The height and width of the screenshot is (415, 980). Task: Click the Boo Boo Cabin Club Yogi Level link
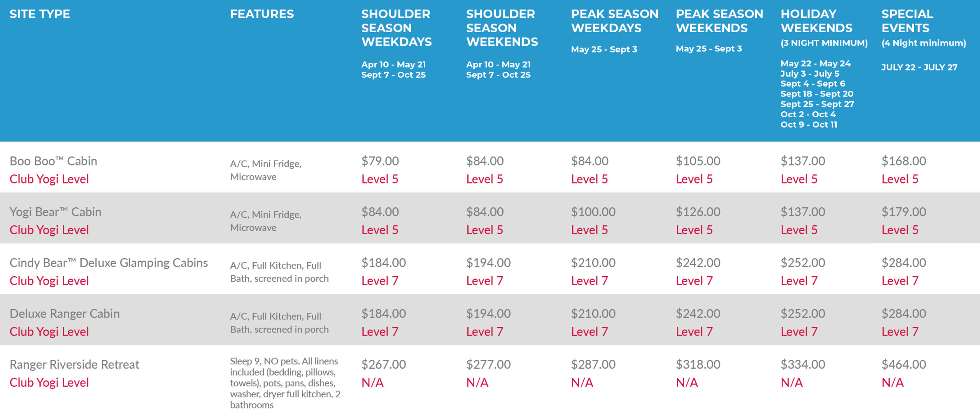49,179
